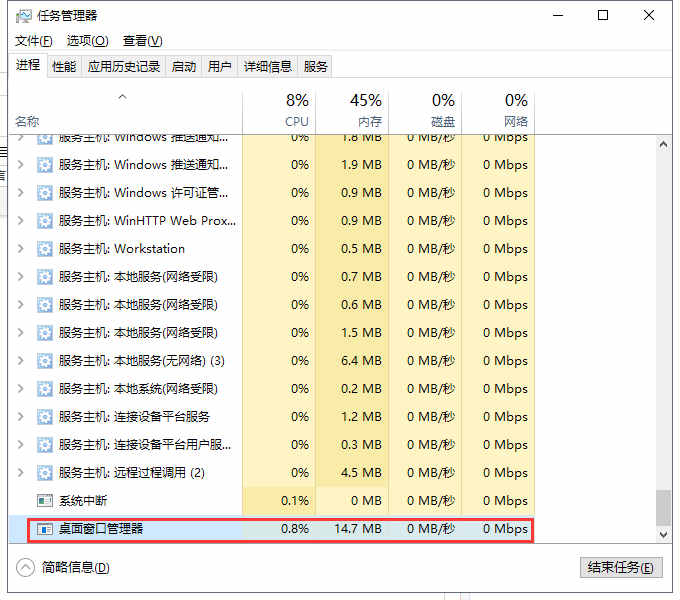Click gear icon of 本地服务(网络受限) row using 1.5 MB

45,333
